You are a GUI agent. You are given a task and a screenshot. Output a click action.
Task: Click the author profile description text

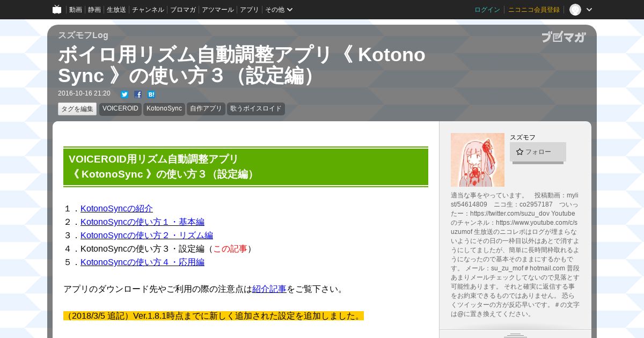point(515,254)
